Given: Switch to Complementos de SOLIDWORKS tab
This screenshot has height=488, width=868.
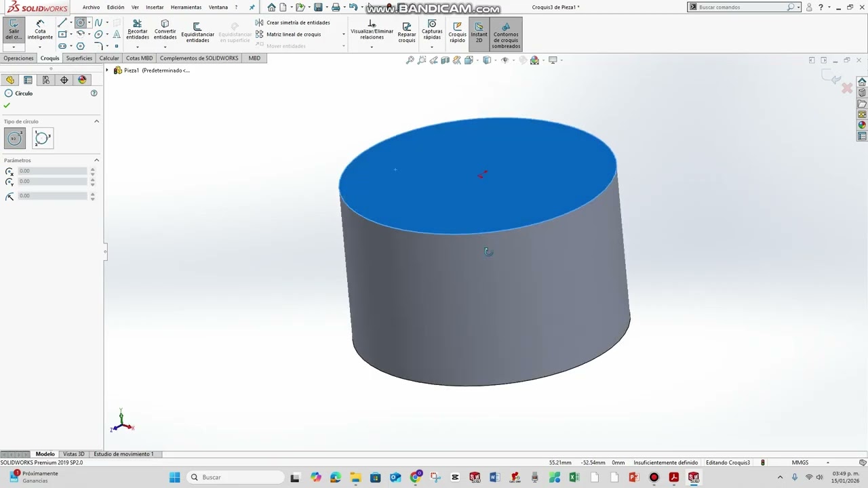Looking at the screenshot, I should tap(199, 58).
